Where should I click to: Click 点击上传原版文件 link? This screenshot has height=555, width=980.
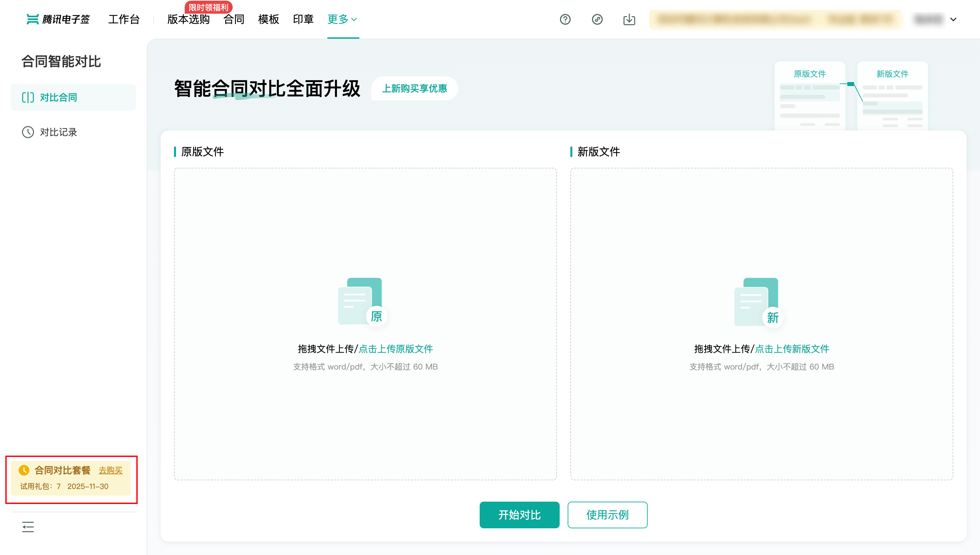tap(396, 349)
